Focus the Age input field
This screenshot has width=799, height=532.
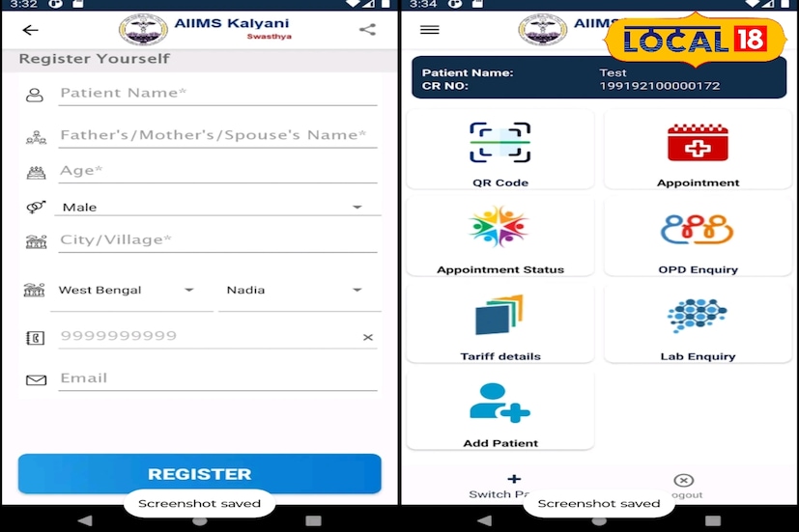click(217, 171)
